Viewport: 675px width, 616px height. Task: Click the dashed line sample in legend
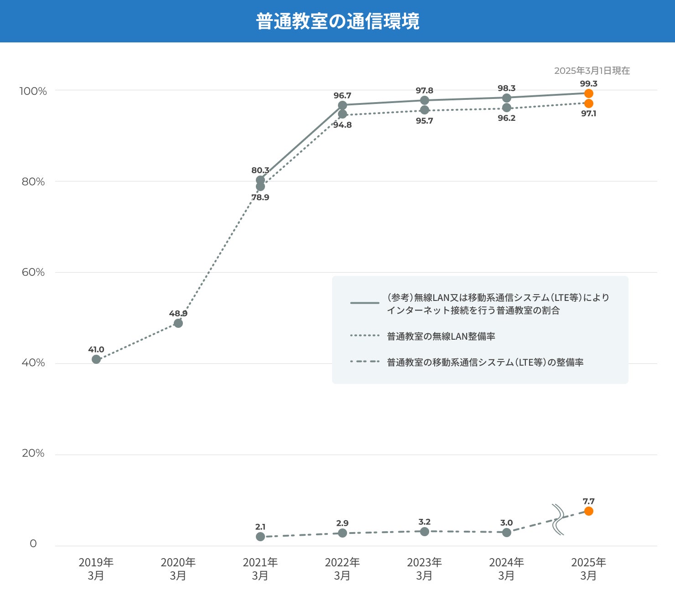click(364, 362)
